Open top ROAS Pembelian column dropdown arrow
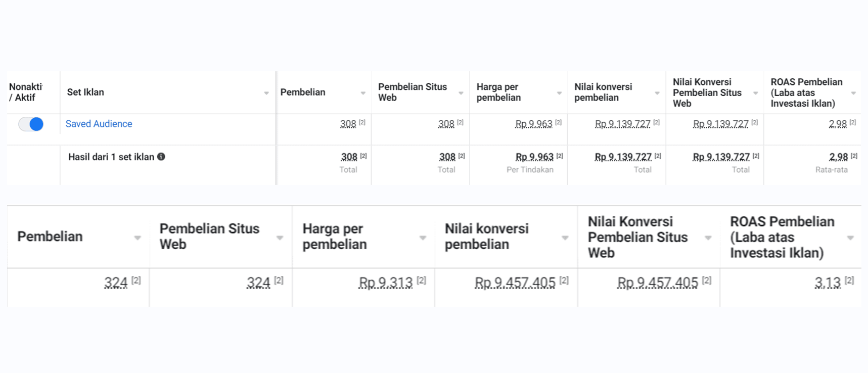The height and width of the screenshot is (373, 868). (853, 93)
